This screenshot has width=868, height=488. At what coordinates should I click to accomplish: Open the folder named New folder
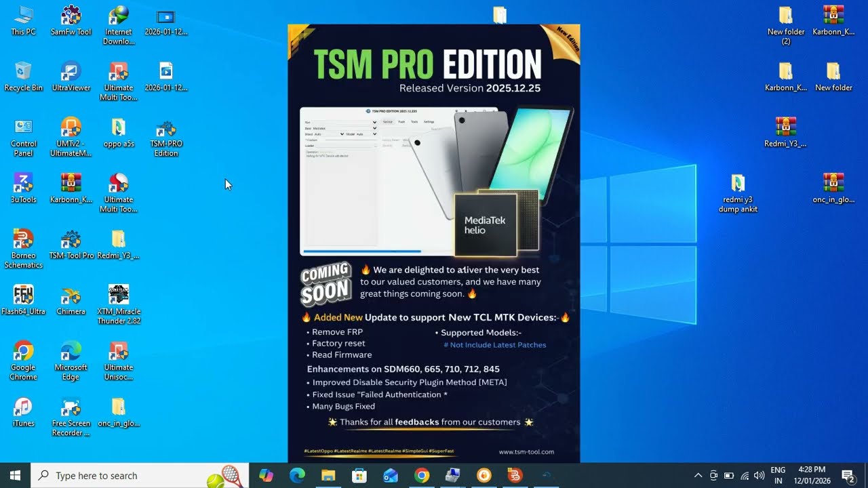(x=833, y=76)
